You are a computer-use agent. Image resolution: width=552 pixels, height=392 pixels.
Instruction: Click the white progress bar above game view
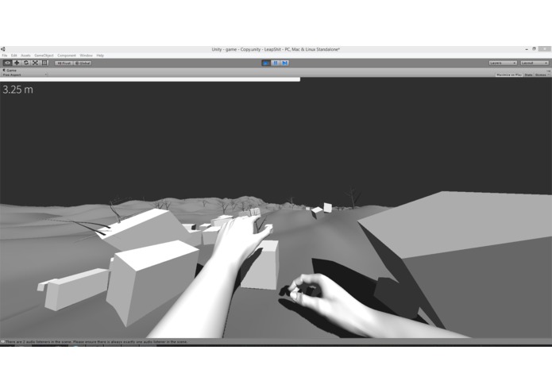tap(150, 80)
